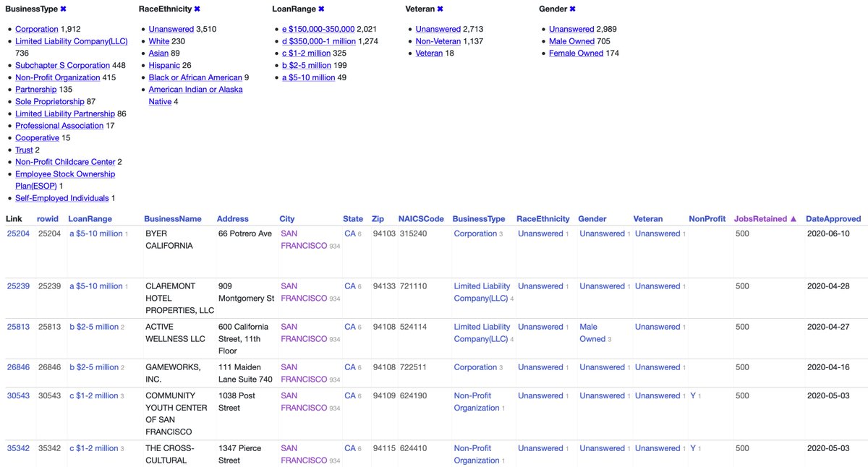Filter by American Indian or Alaska Native

pos(196,95)
